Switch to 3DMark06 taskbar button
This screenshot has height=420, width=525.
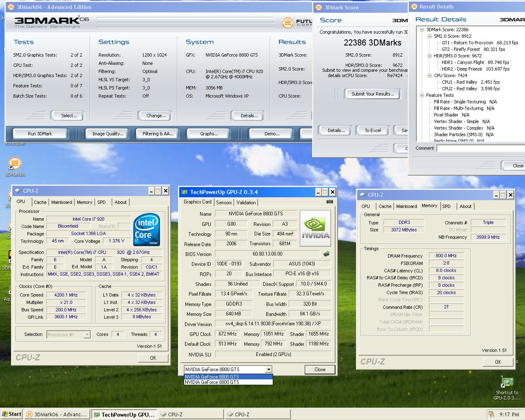pyautogui.click(x=57, y=415)
